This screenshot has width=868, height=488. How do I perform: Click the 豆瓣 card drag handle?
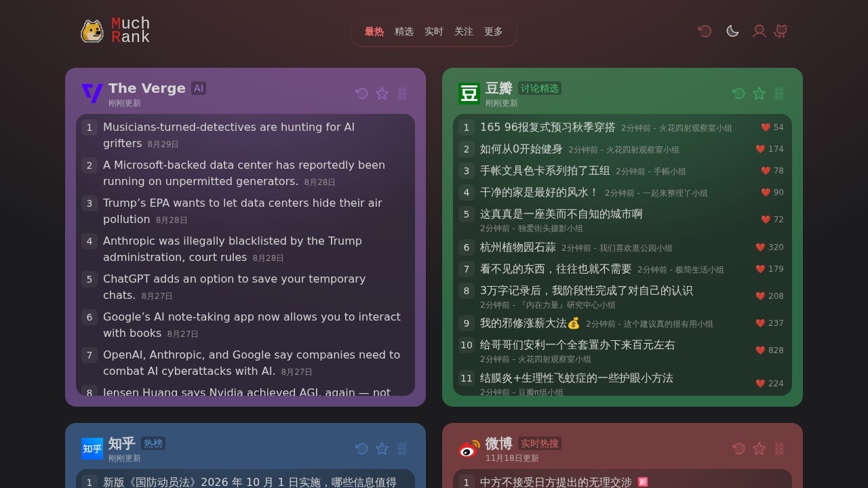pyautogui.click(x=779, y=94)
